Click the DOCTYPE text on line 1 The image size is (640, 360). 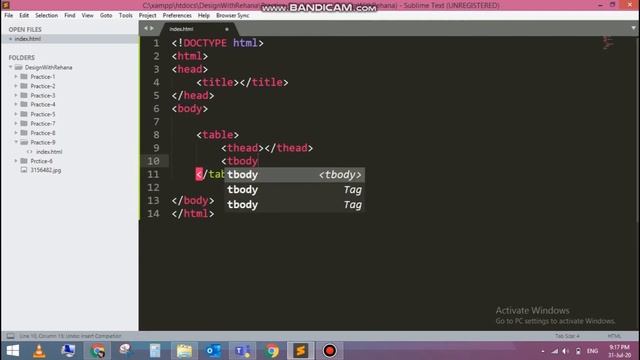click(205, 43)
